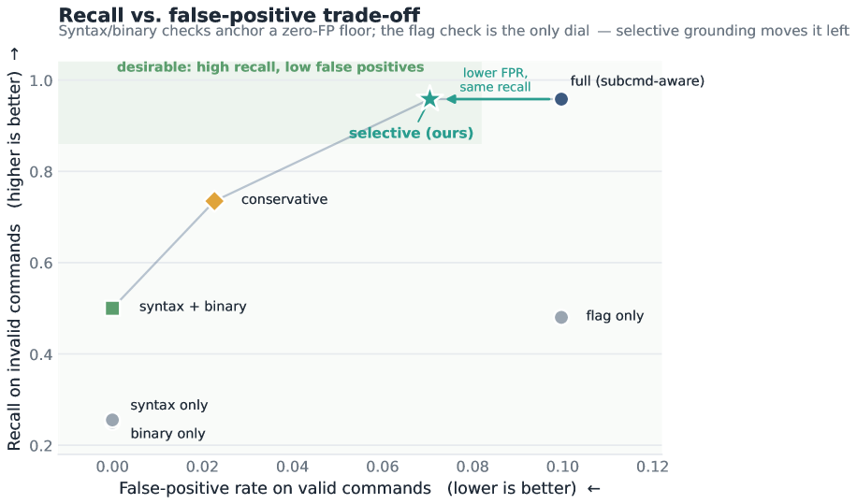Click the grey syntax only data point
857x504 pixels.
(x=112, y=420)
